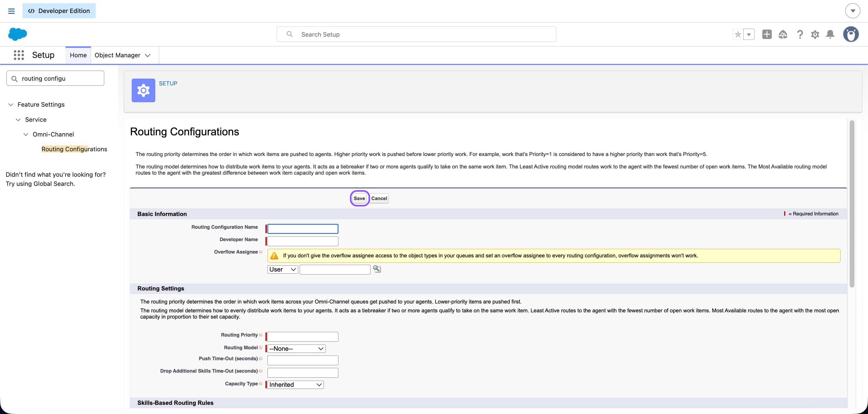
Task: Click the Skills-Based Routing Rules header
Action: [175, 403]
